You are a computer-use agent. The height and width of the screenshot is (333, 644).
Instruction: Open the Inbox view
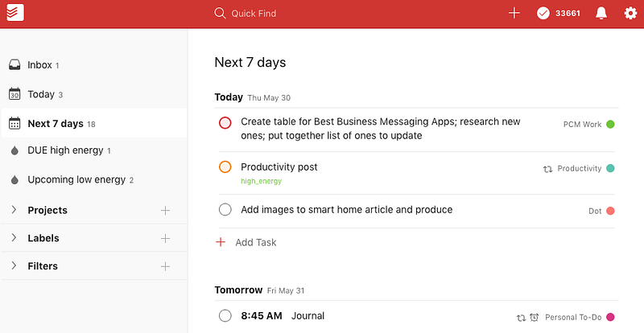click(x=39, y=65)
